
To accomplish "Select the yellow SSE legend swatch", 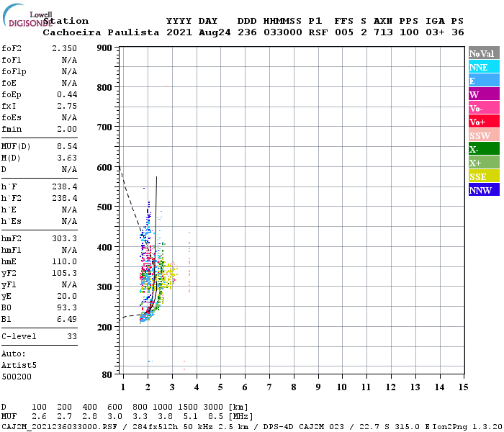I will pyautogui.click(x=483, y=176).
